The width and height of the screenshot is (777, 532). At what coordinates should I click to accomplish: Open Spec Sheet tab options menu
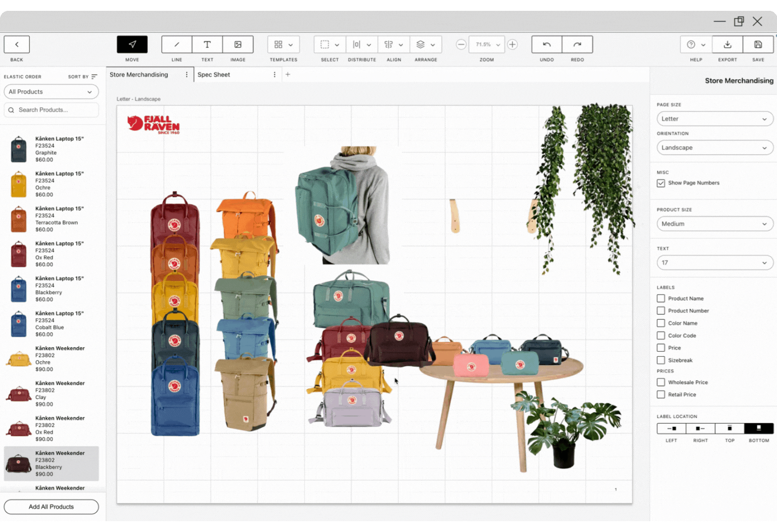pyautogui.click(x=275, y=74)
